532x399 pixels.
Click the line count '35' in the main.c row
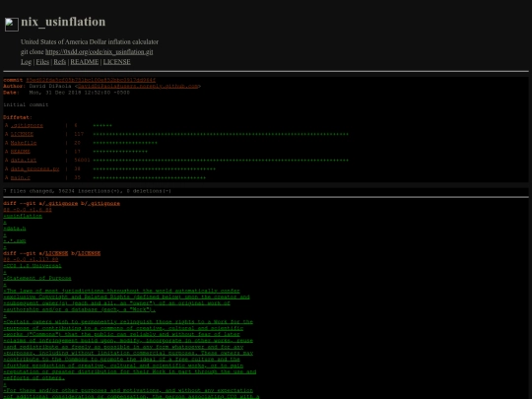pyautogui.click(x=78, y=177)
